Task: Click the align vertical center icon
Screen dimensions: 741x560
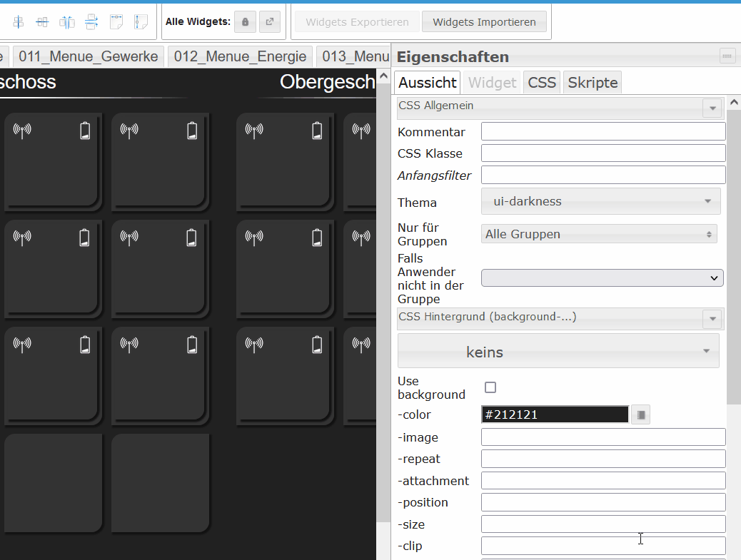Action: click(42, 22)
